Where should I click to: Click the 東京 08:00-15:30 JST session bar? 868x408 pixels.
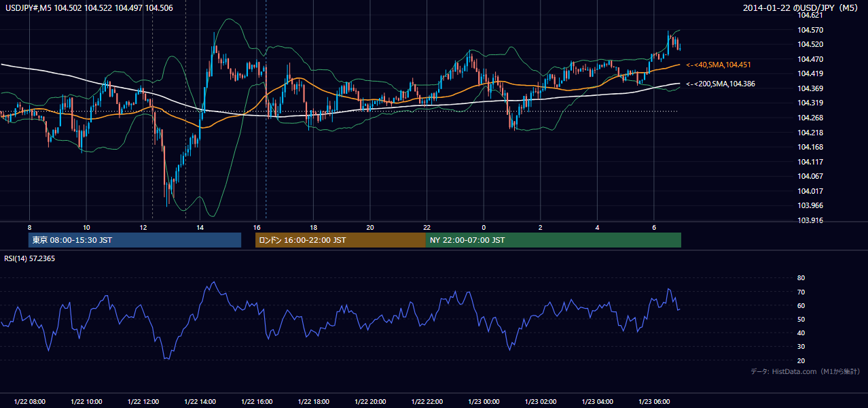134,240
